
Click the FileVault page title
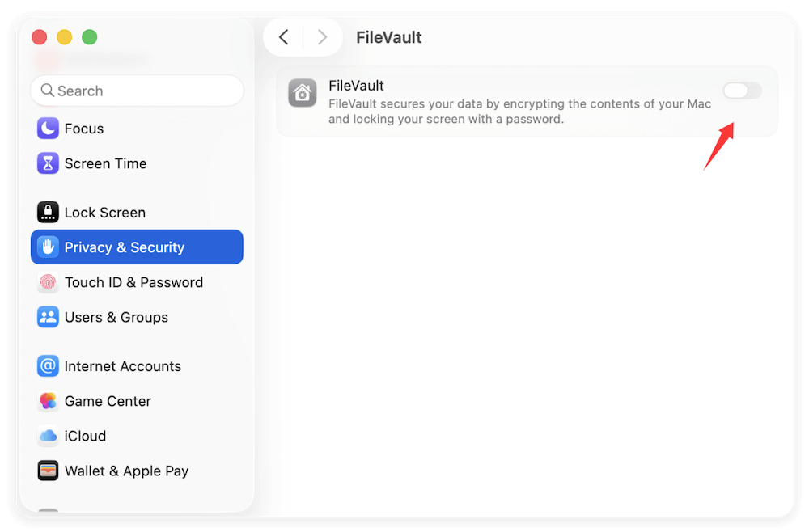(388, 37)
